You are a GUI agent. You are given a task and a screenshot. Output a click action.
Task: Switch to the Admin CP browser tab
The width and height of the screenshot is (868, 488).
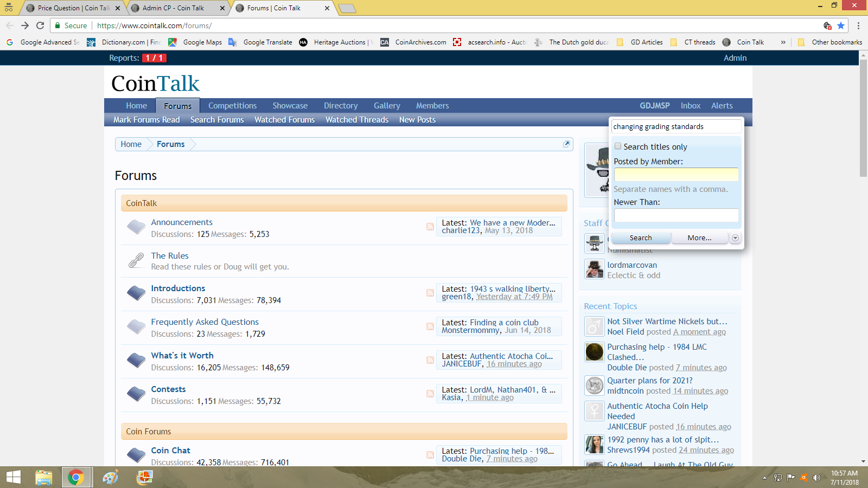click(174, 8)
